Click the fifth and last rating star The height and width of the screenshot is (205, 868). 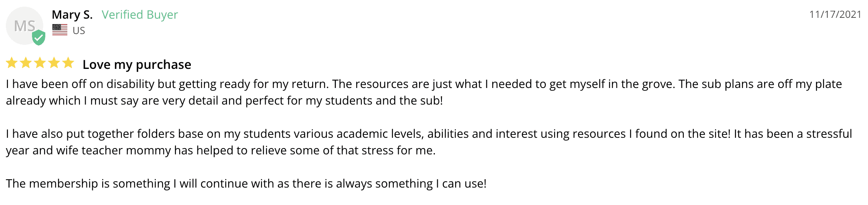point(68,63)
